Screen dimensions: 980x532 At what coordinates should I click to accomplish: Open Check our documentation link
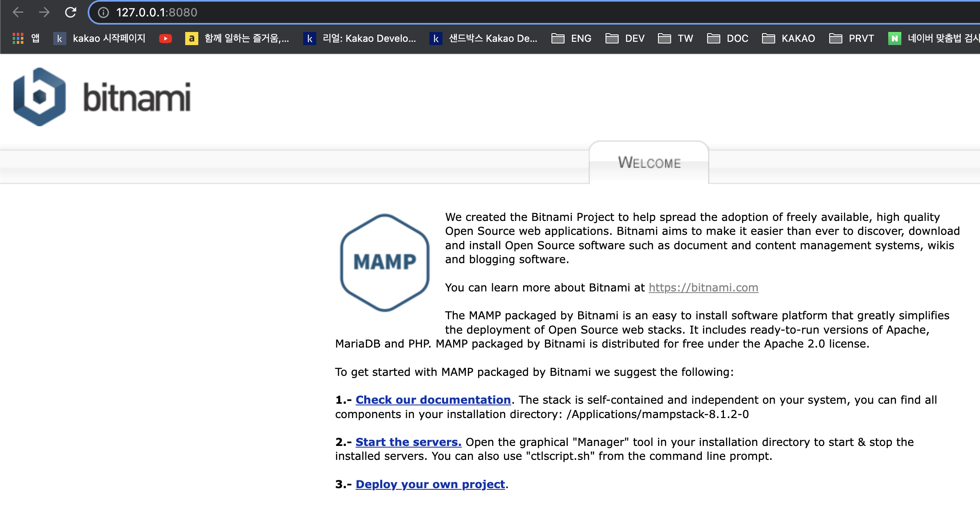433,400
